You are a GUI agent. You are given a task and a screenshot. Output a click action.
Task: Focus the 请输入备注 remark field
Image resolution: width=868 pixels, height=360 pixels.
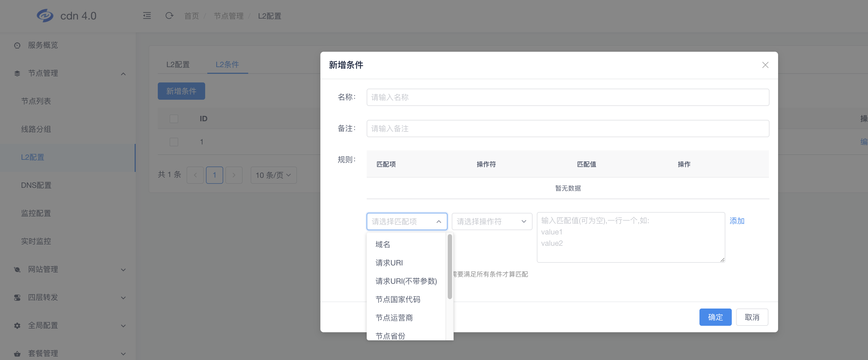(x=568, y=129)
